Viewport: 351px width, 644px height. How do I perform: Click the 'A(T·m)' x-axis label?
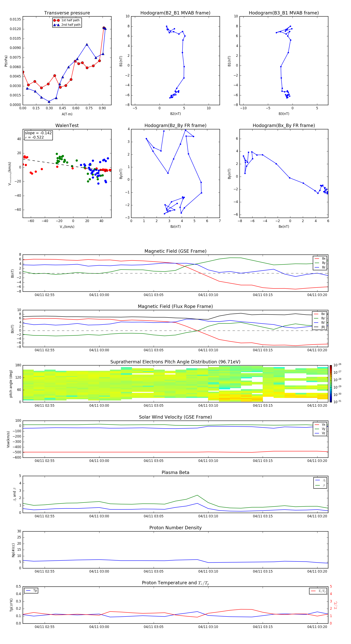tap(67, 114)
